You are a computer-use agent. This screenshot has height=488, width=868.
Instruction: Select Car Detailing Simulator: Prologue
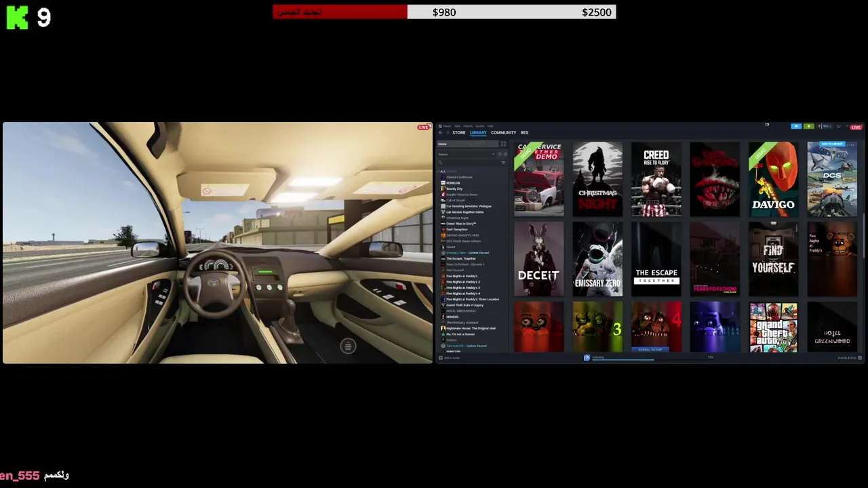tap(469, 206)
